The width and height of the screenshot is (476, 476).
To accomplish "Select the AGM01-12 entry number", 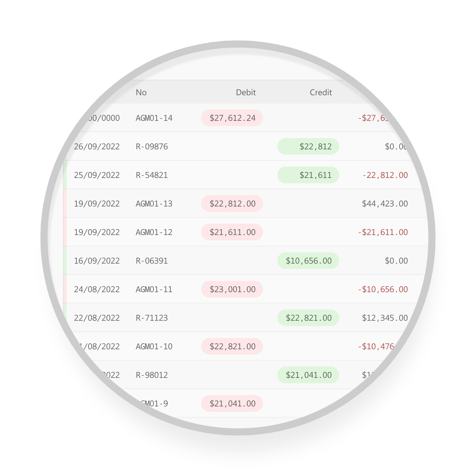I will click(x=154, y=232).
